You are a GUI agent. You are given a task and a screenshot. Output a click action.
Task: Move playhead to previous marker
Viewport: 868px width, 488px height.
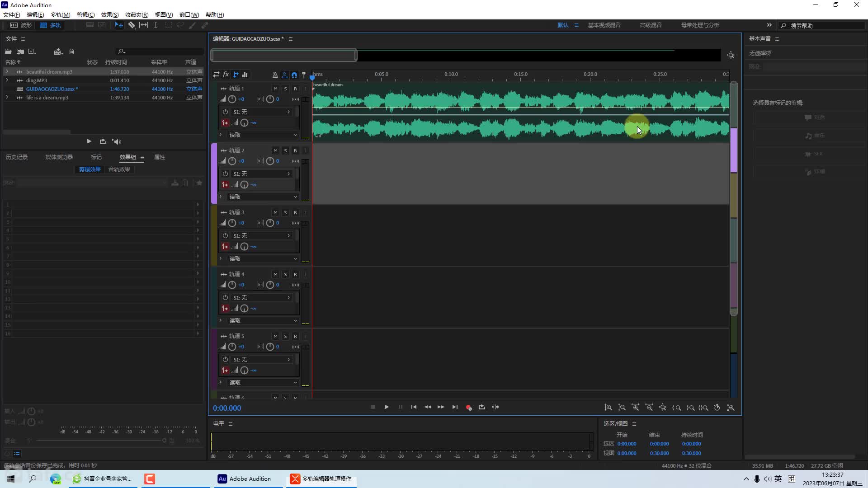414,407
